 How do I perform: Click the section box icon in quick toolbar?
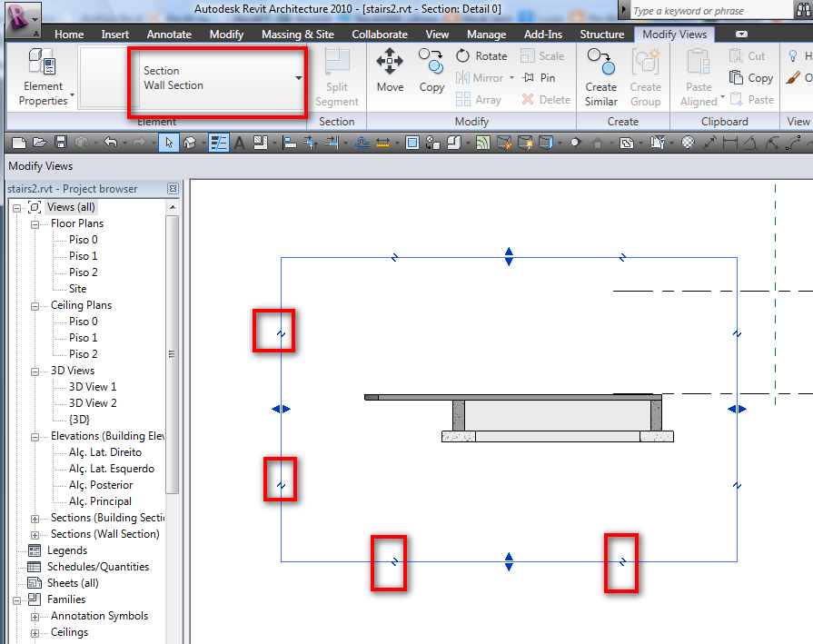click(546, 143)
